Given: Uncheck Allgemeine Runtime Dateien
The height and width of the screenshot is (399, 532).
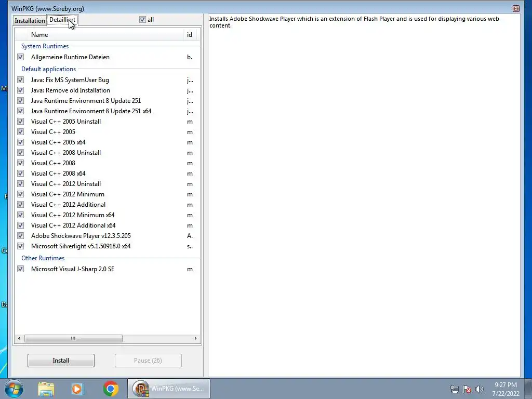Looking at the screenshot, I should 21,57.
